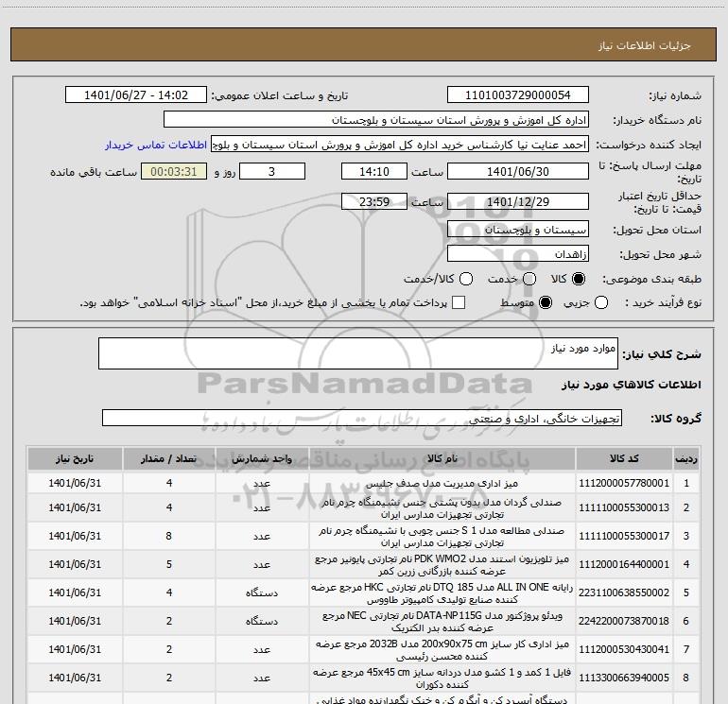The height and width of the screenshot is (704, 728).
Task: Click quantity 5 in row 4
Action: coord(169,564)
